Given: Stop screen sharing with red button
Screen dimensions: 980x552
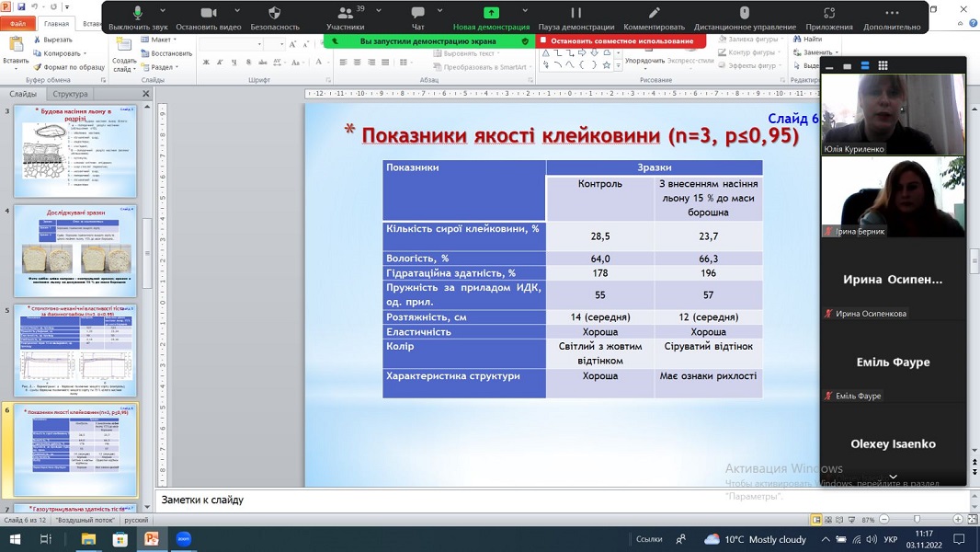Looking at the screenshot, I should [x=621, y=41].
